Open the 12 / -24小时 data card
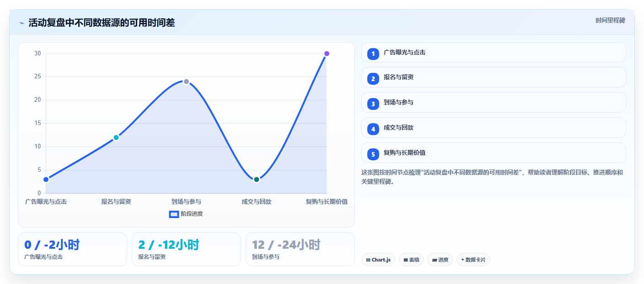The image size is (644, 284). (x=300, y=249)
